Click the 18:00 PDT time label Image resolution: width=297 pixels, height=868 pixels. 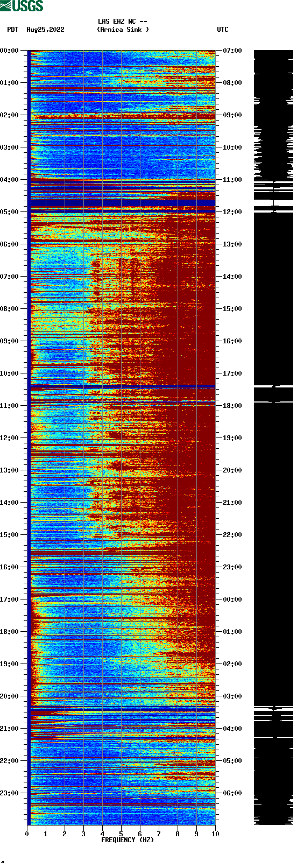click(x=10, y=632)
